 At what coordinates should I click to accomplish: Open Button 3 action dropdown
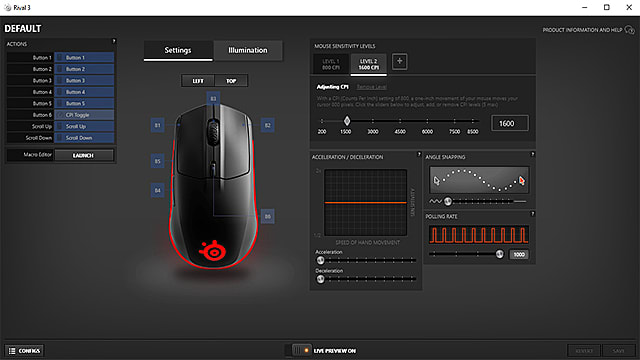point(84,80)
